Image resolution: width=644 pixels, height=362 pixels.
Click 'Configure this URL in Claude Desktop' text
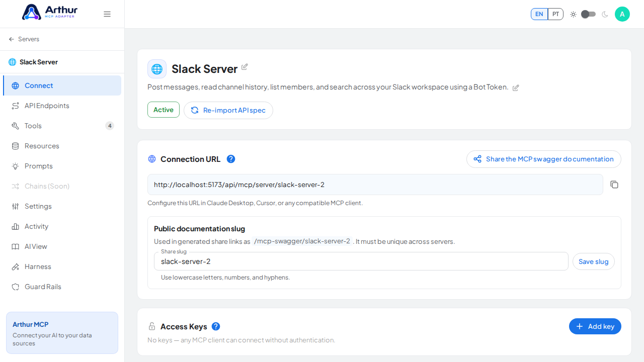click(255, 203)
